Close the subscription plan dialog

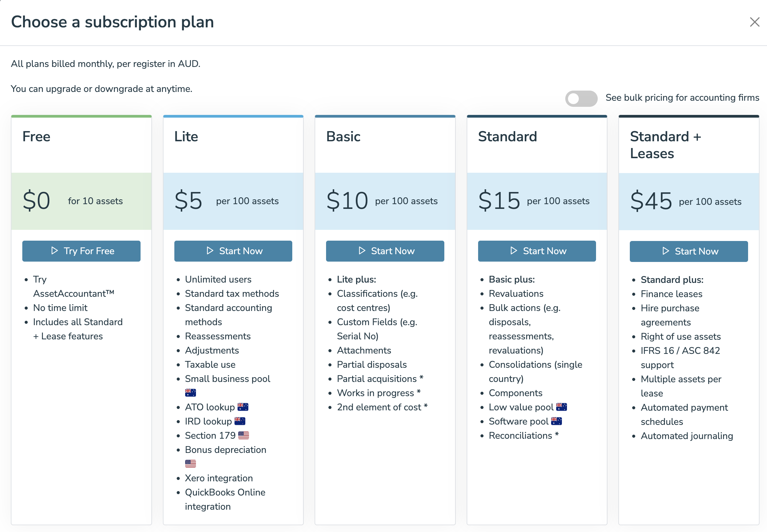[x=754, y=22]
